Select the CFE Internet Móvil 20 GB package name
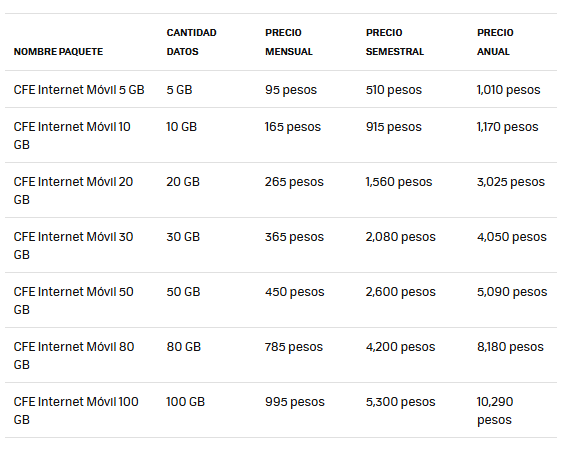Image resolution: width=572 pixels, height=453 pixels. click(73, 191)
